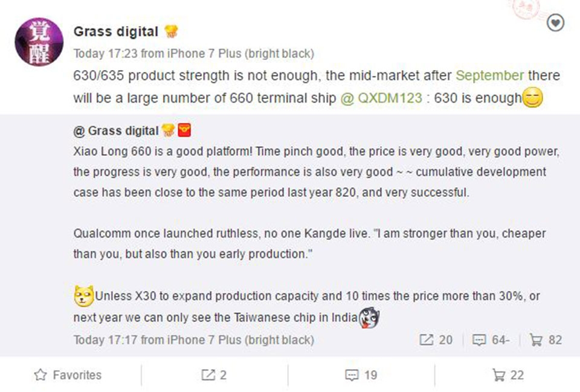Click the red envelope badge in quoted post
580x392 pixels.
tap(184, 130)
